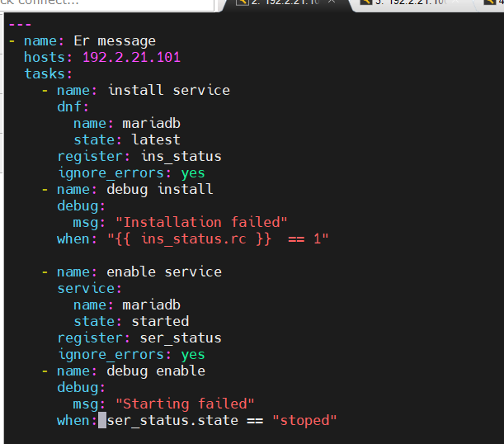This screenshot has height=444, width=504.
Task: Click 'mariadb' under the dnf module
Action: coord(151,123)
